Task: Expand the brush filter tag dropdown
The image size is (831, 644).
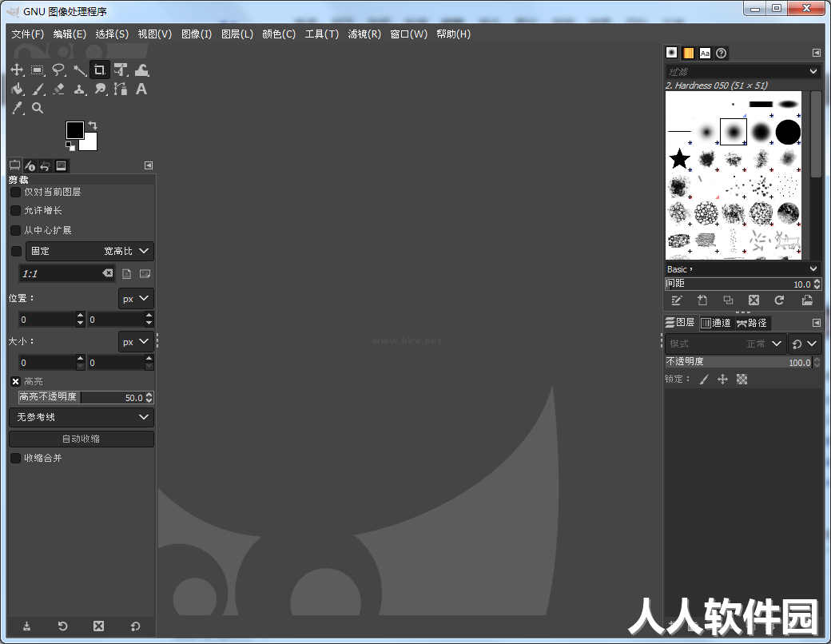Action: pos(813,71)
